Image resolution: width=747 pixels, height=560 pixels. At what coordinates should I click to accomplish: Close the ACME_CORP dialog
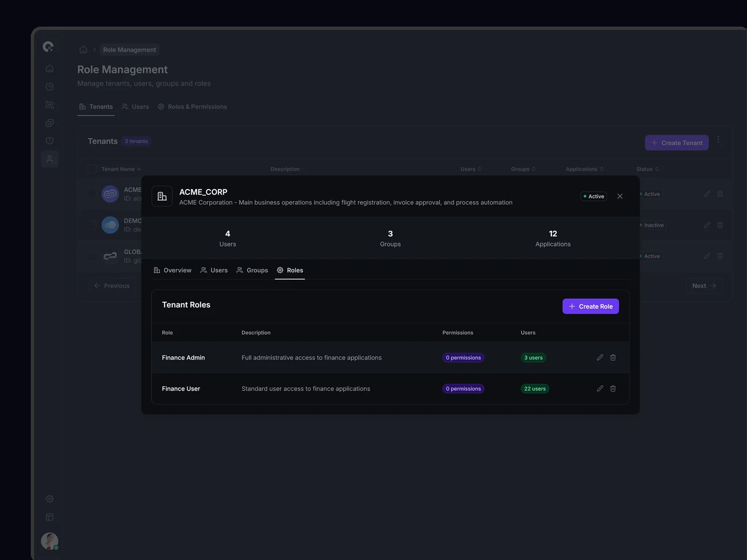(x=620, y=196)
